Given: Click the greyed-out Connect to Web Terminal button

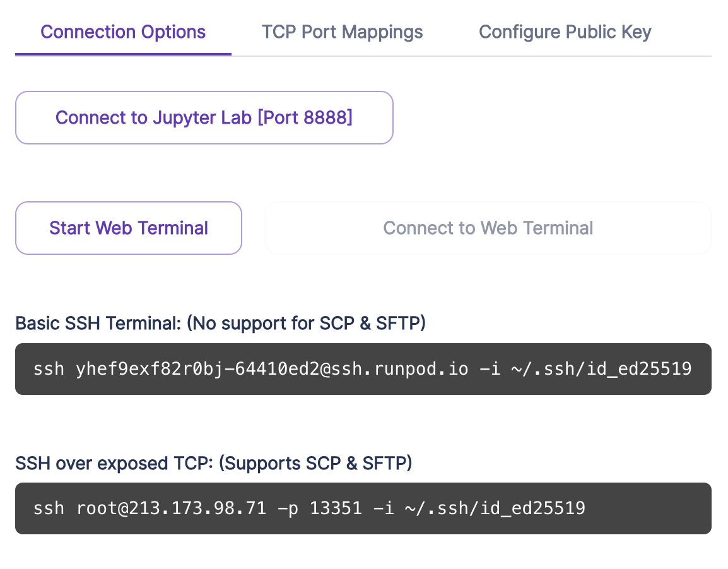Looking at the screenshot, I should [488, 228].
